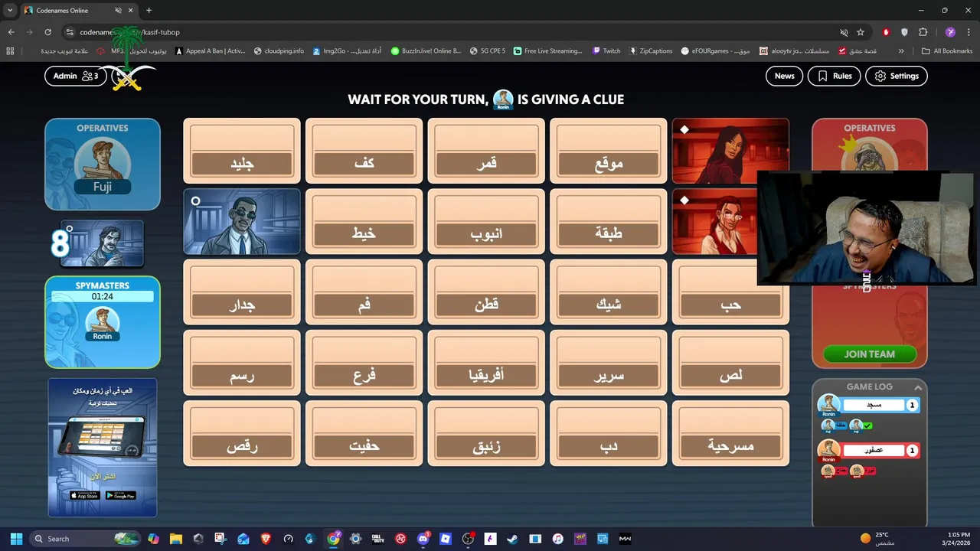980x551 pixels.
Task: Open the All Bookmarks folder
Action: [x=947, y=51]
